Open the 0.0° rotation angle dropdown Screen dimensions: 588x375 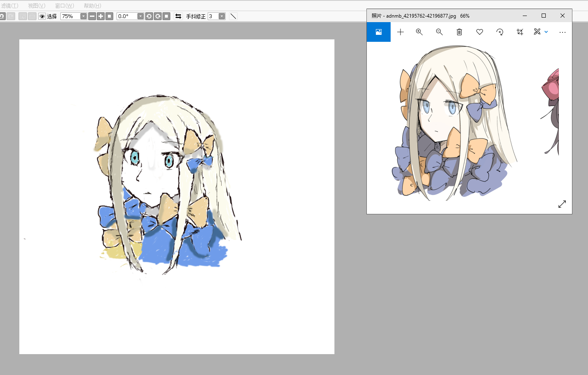coord(140,16)
